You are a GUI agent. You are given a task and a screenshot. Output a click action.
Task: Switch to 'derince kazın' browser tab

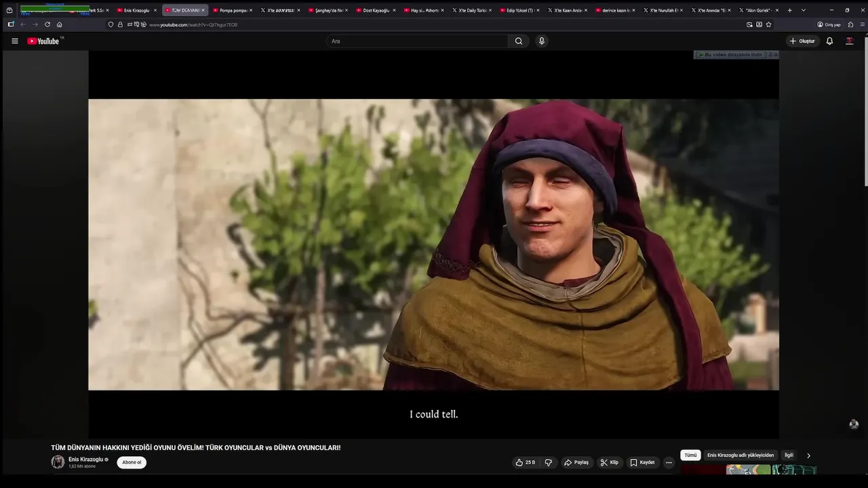(615, 10)
